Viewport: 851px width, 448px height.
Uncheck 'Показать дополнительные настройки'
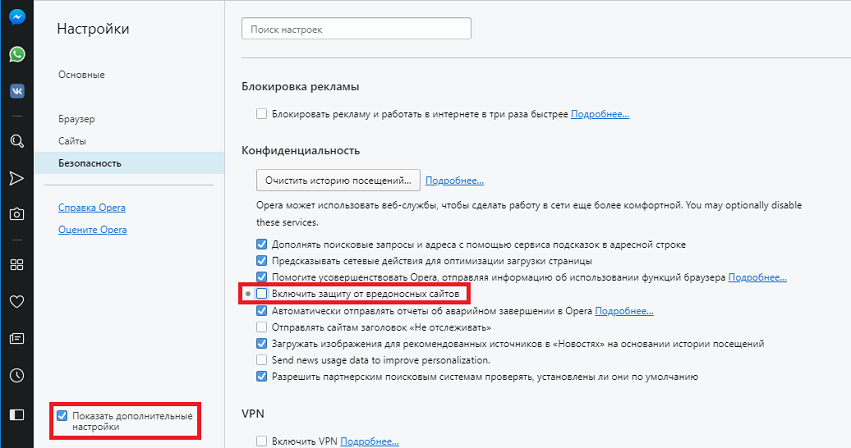pos(63,416)
